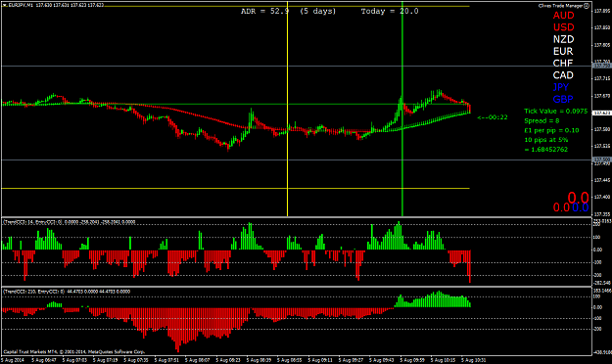Image resolution: width=612 pixels, height=364 pixels.
Task: Click the blue 0.0 figure
Action: click(x=581, y=207)
